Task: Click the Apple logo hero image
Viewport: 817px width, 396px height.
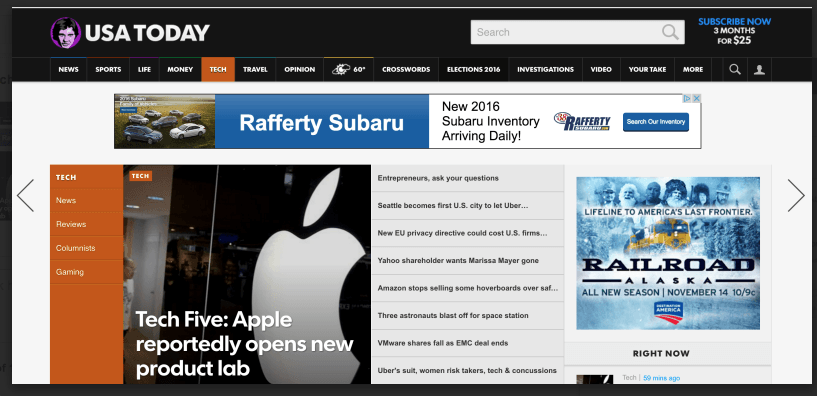Action: tap(247, 275)
